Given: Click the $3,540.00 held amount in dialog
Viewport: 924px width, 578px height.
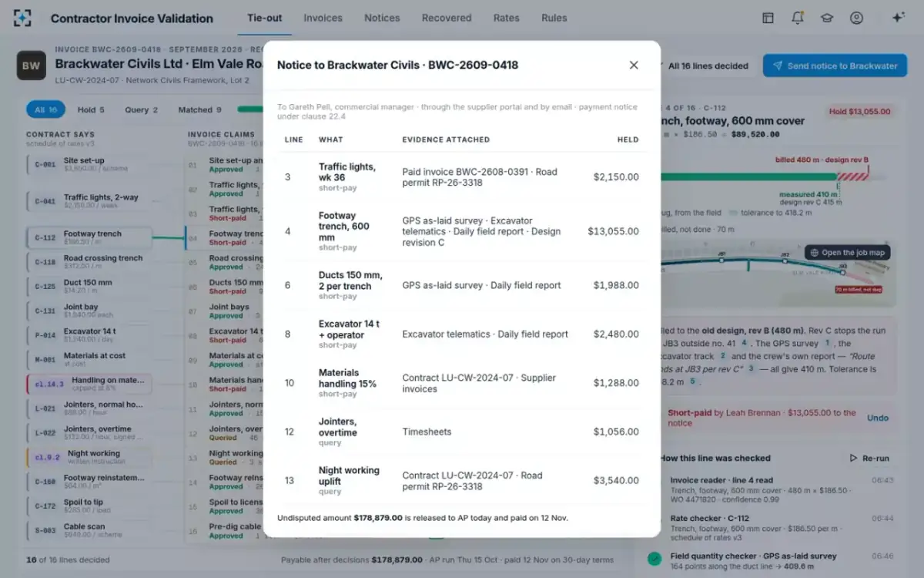Looking at the screenshot, I should point(616,481).
